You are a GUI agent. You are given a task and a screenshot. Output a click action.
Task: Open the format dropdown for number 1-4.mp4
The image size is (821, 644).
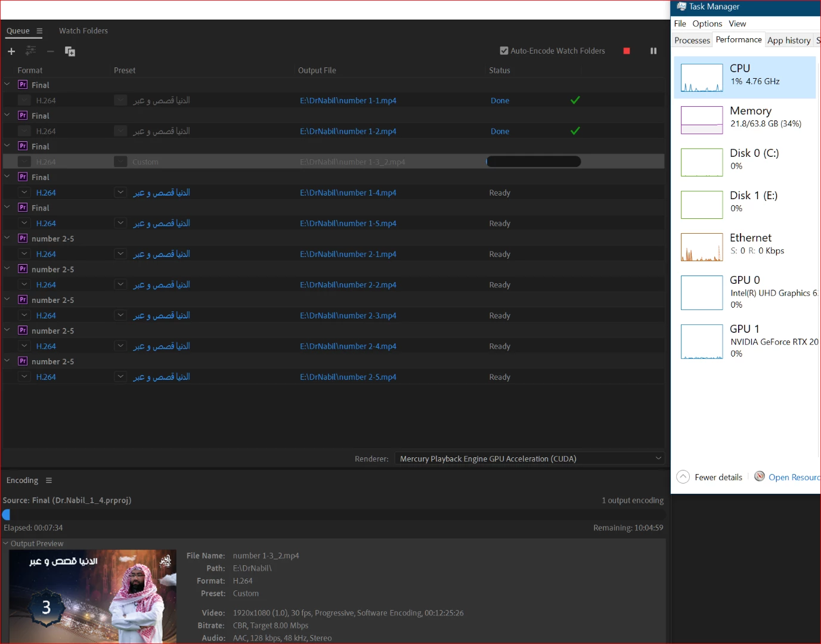(x=24, y=193)
